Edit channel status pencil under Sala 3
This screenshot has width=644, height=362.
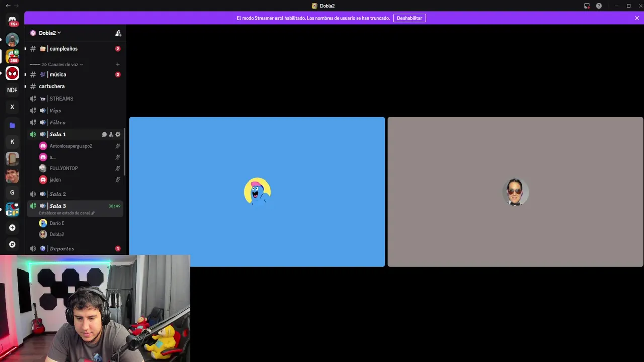(93, 213)
